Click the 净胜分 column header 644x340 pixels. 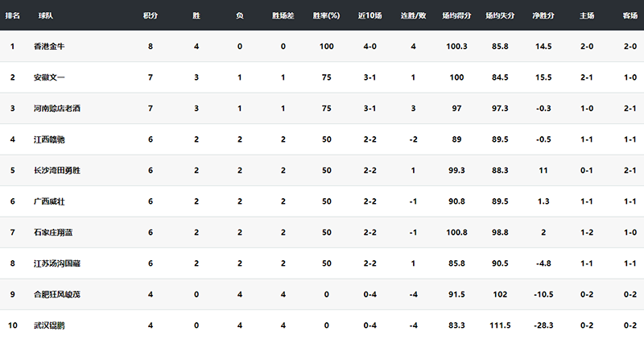[543, 15]
